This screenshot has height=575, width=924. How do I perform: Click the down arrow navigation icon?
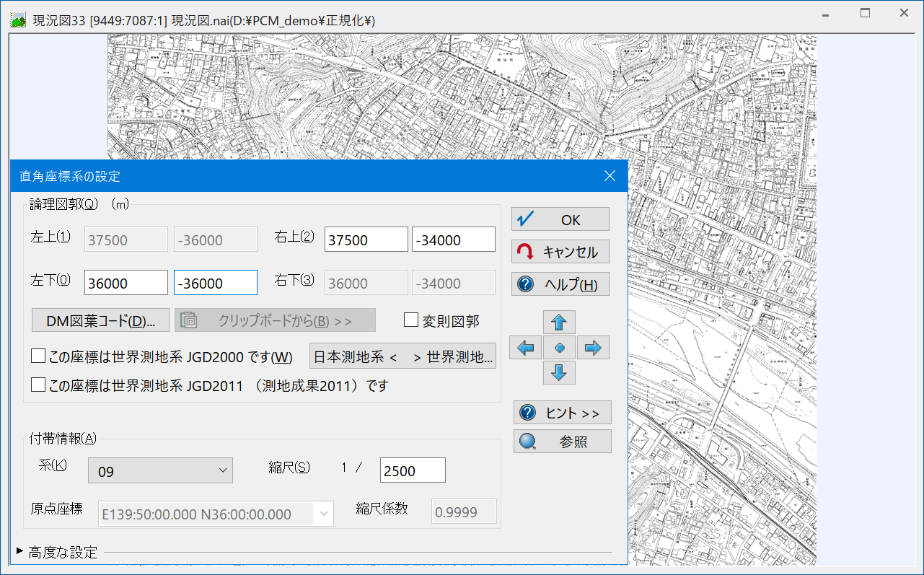(559, 373)
